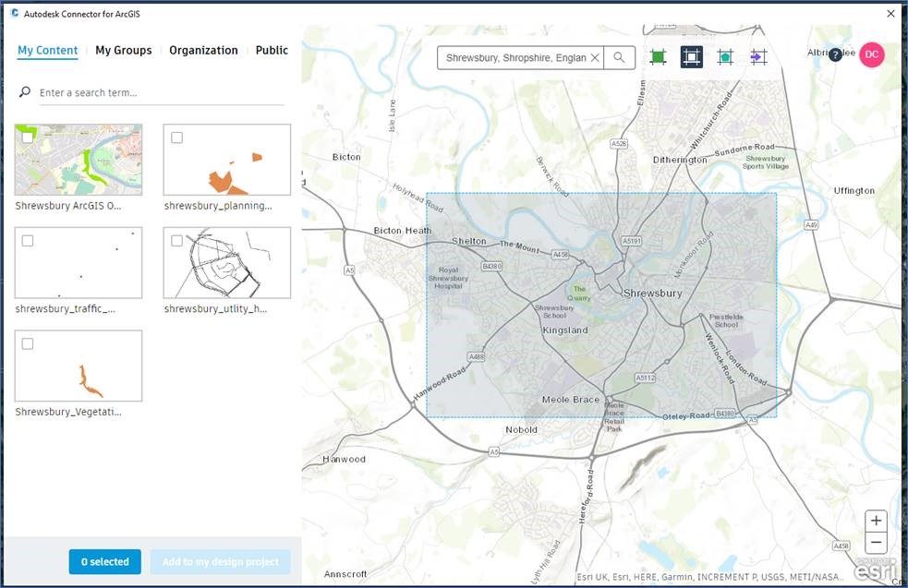Click the Shrewsbury_Vegetati... item title
The height and width of the screenshot is (588, 908).
pyautogui.click(x=68, y=412)
